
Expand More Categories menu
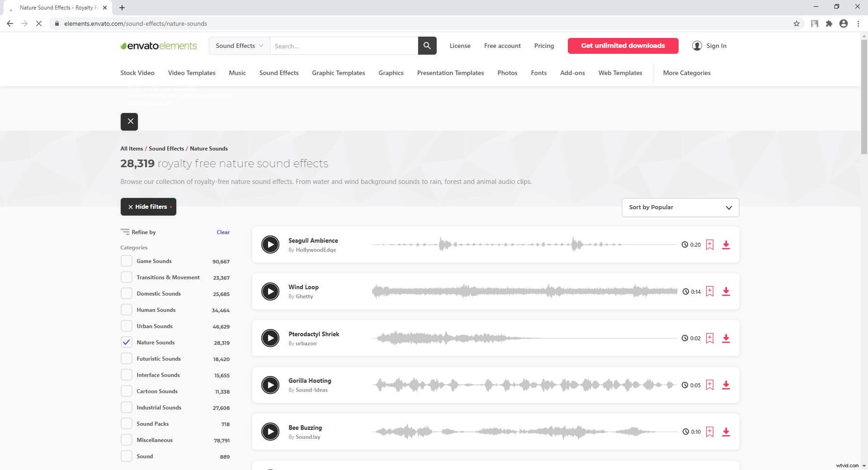(686, 73)
